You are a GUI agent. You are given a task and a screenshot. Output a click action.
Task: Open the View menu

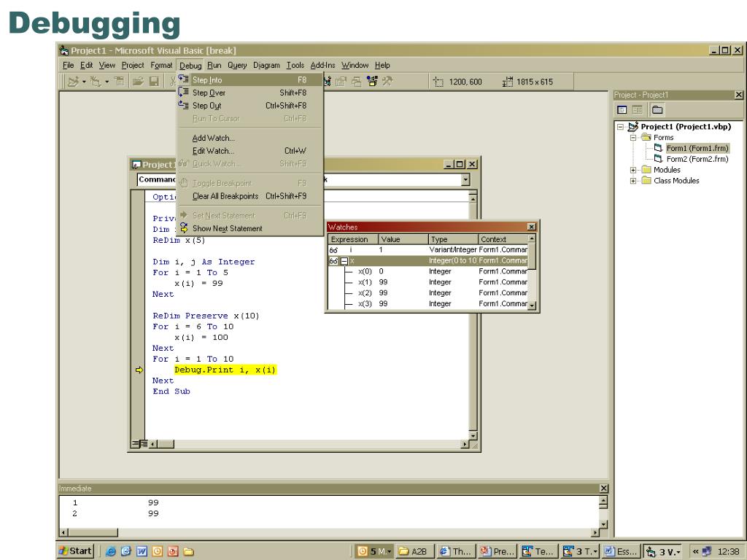(107, 65)
